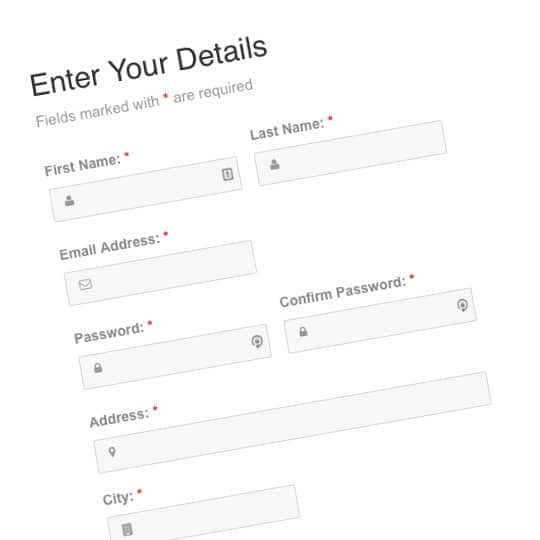This screenshot has width=540, height=540.
Task: Click the lock icon in Confirm Password field
Action: pyautogui.click(x=303, y=332)
